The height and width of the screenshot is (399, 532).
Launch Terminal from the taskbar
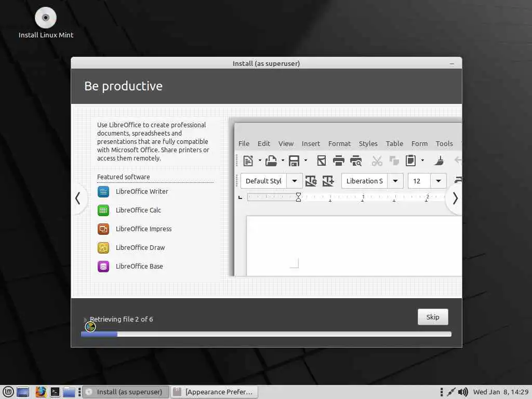point(55,392)
